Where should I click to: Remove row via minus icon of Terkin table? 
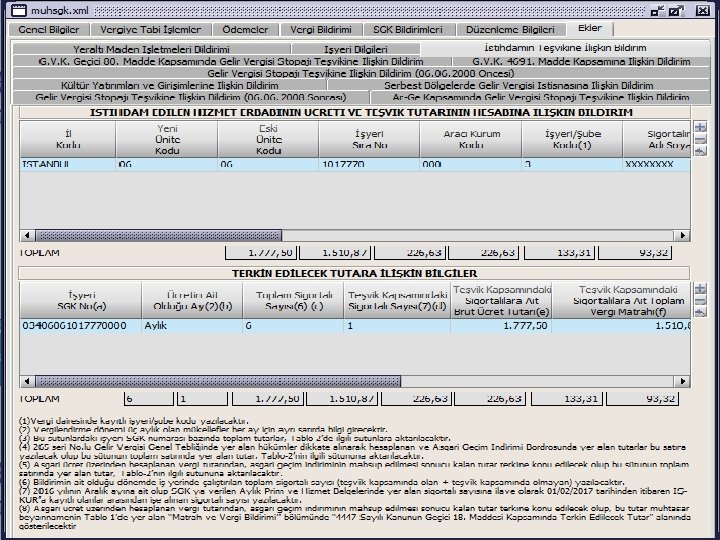click(700, 300)
